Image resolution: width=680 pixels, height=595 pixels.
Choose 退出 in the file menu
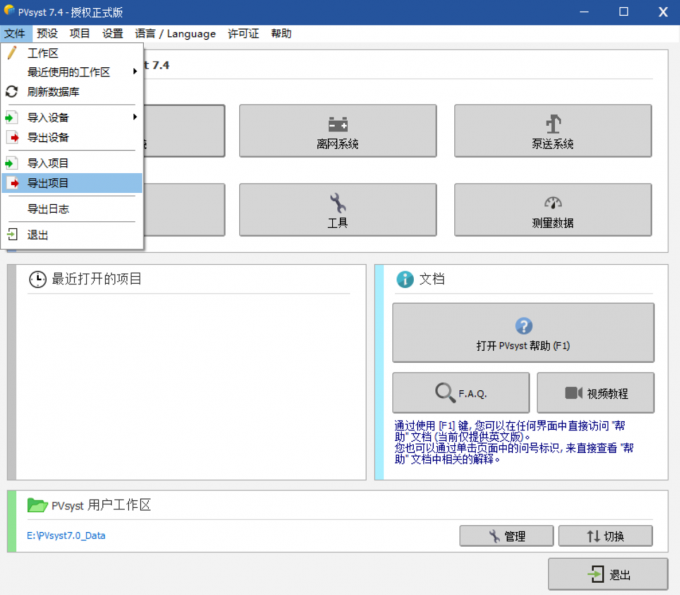[72, 235]
